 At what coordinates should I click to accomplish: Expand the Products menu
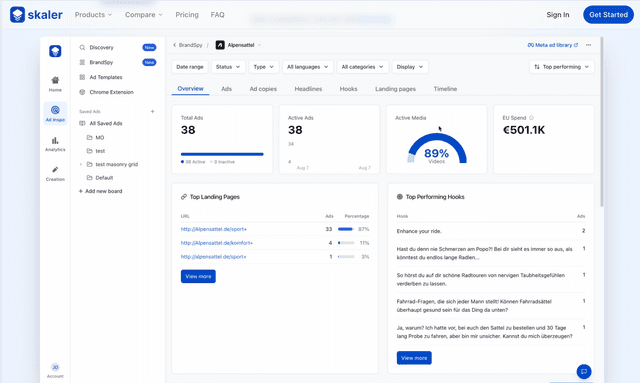click(93, 15)
